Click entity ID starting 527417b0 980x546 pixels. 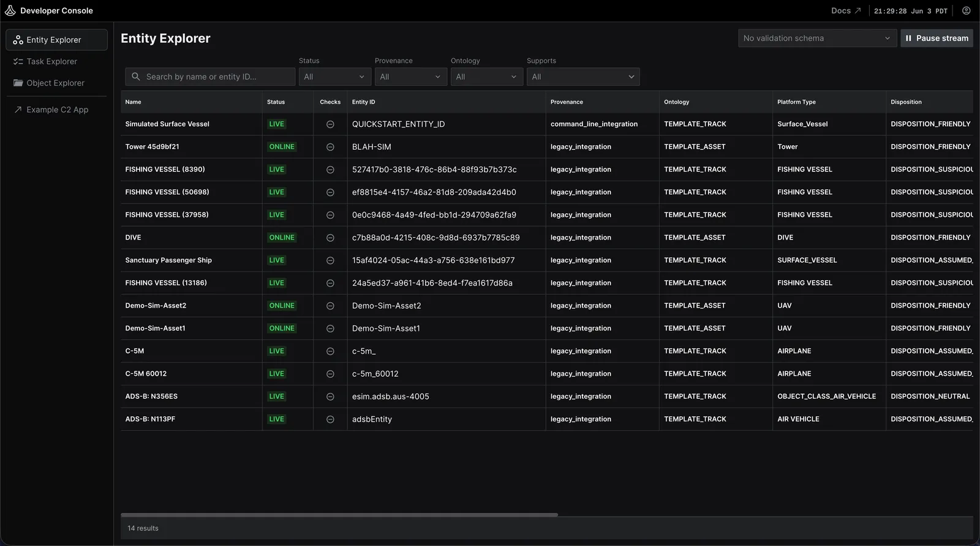[434, 169]
